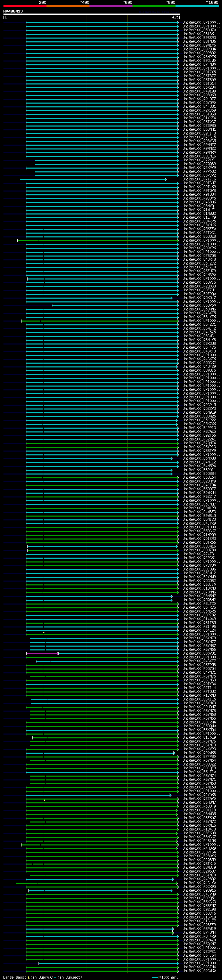Image resolution: width=222 pixels, height=980 pixels.
Task: Click label UniRef100_C5DE64
Action: coord(199,477)
